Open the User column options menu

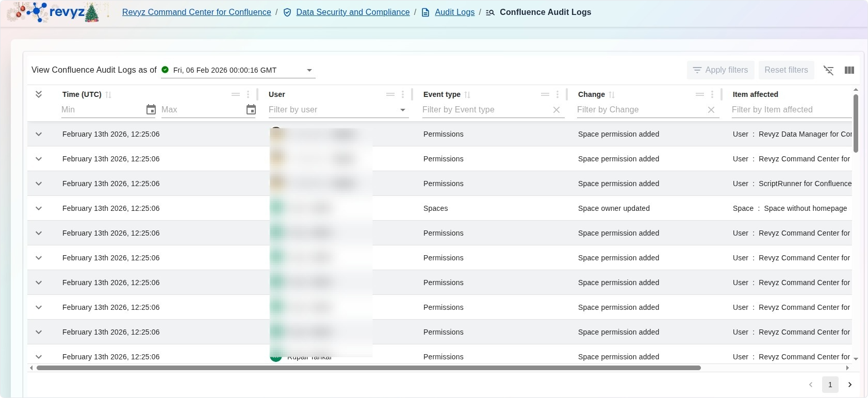click(x=402, y=94)
